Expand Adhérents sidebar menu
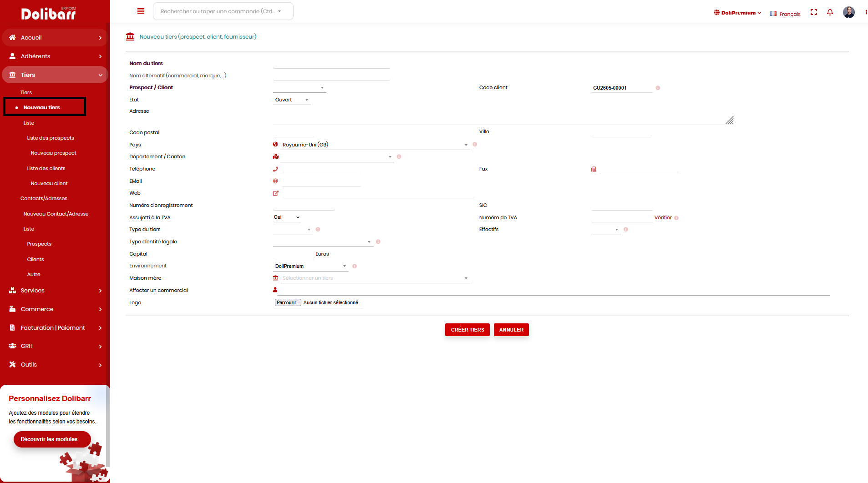The width and height of the screenshot is (868, 483). click(x=55, y=56)
